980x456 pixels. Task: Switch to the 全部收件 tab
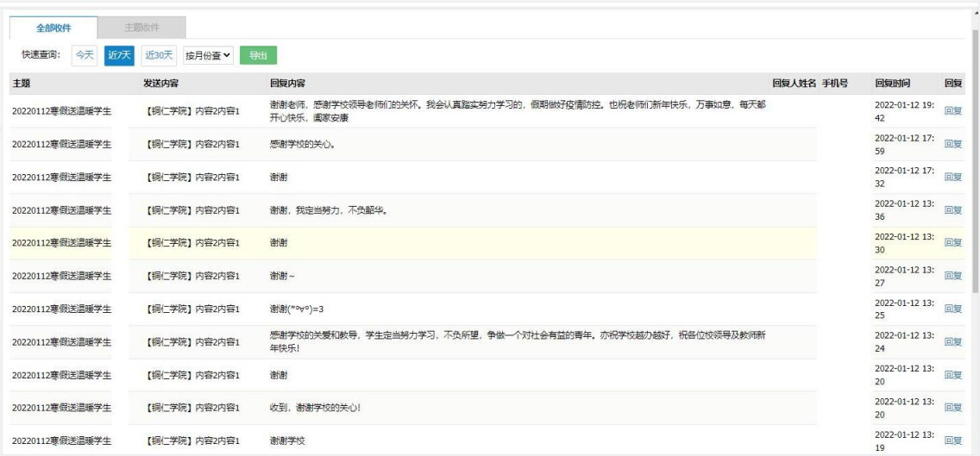point(53,28)
